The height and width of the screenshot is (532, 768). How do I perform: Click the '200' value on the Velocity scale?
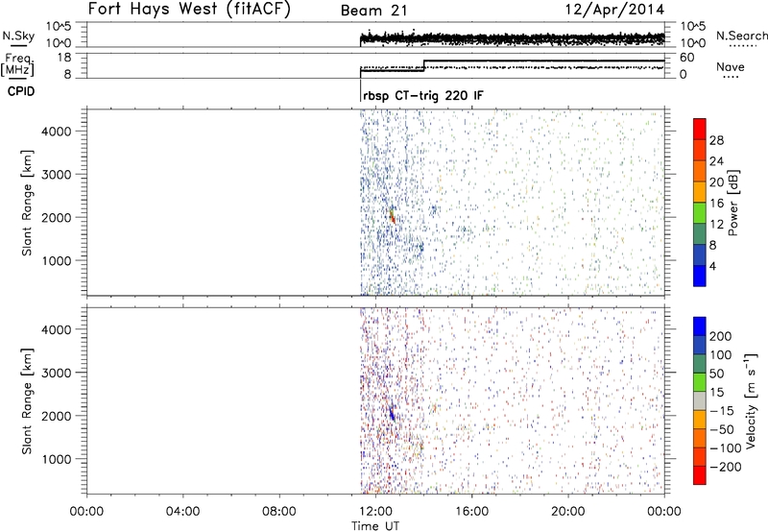click(x=721, y=336)
